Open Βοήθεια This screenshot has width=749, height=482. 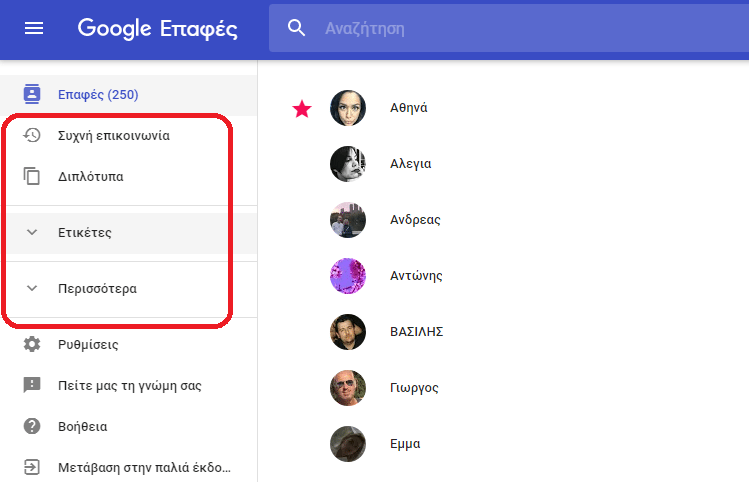[x=83, y=427]
